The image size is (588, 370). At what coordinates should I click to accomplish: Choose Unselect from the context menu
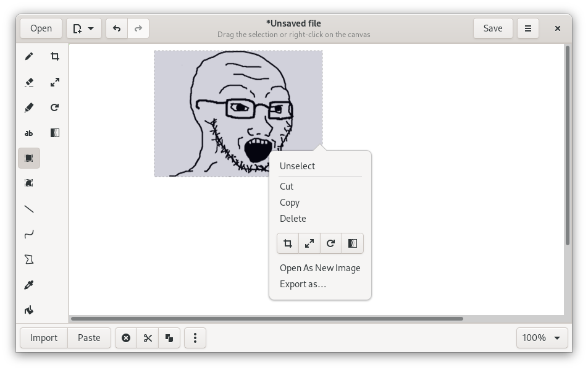pos(297,166)
